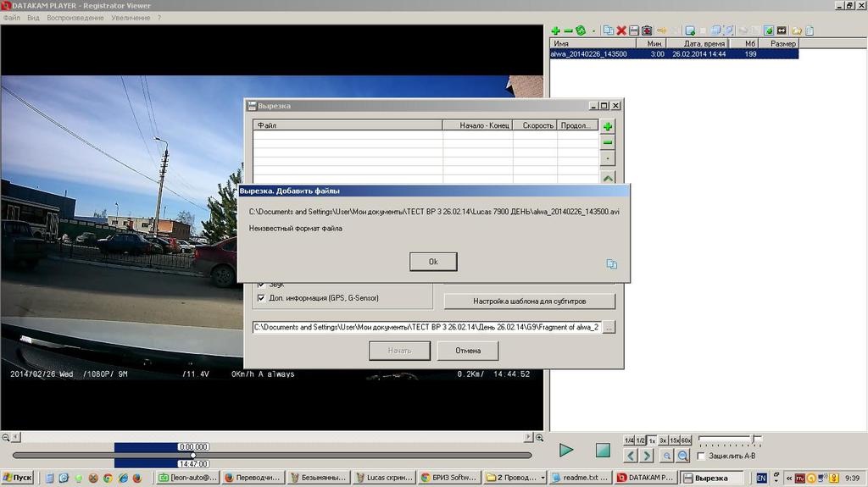Select 15x playback speed
This screenshot has width=868, height=487.
click(675, 440)
